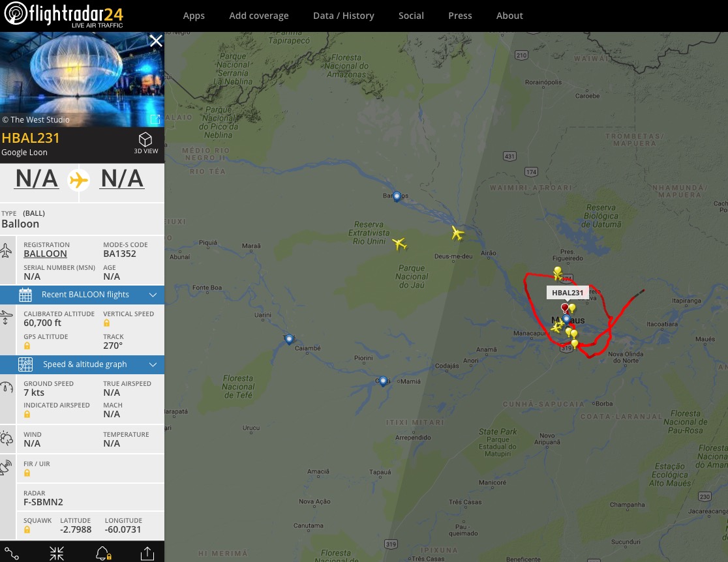Click the origin N/A airport link
Viewport: 728px width, 562px height.
(x=37, y=179)
